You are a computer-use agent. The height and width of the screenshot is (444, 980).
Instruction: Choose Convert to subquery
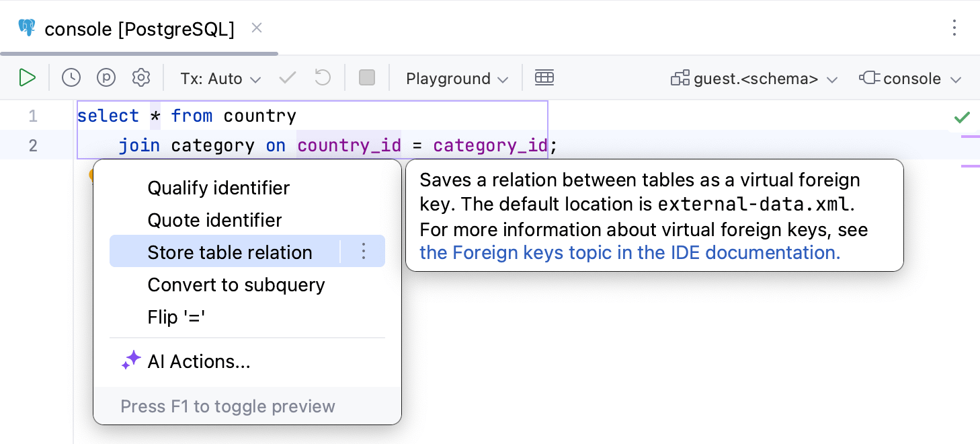pyautogui.click(x=236, y=285)
